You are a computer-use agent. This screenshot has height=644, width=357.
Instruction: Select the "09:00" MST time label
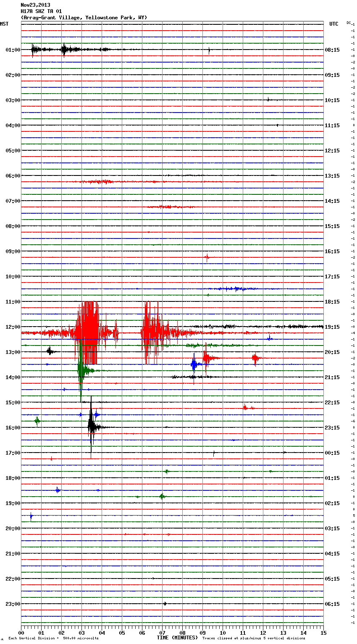pyautogui.click(x=13, y=251)
